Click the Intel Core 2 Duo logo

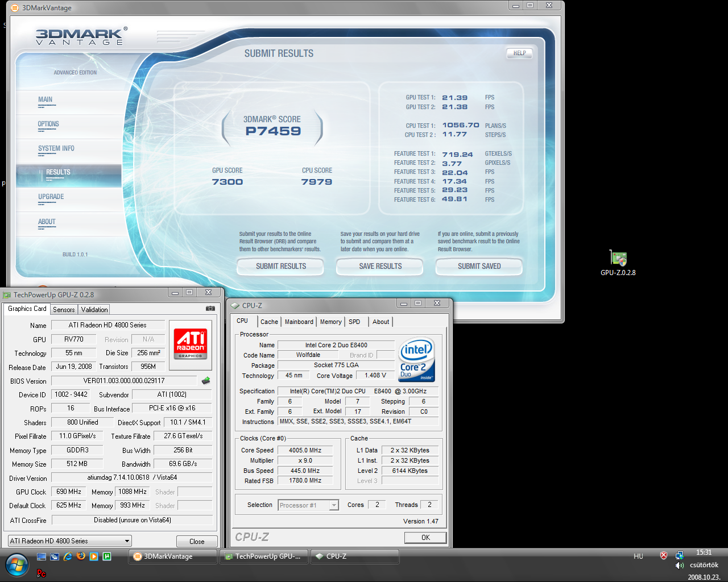click(417, 359)
